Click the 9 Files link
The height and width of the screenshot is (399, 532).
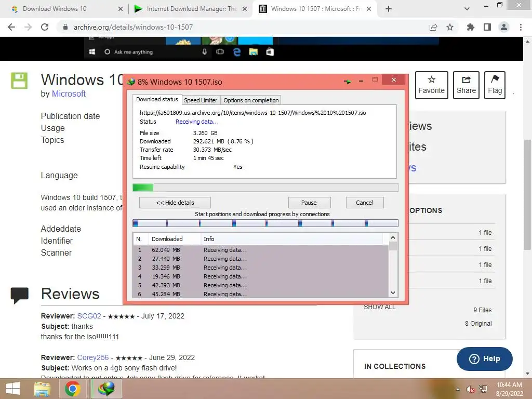tap(483, 310)
